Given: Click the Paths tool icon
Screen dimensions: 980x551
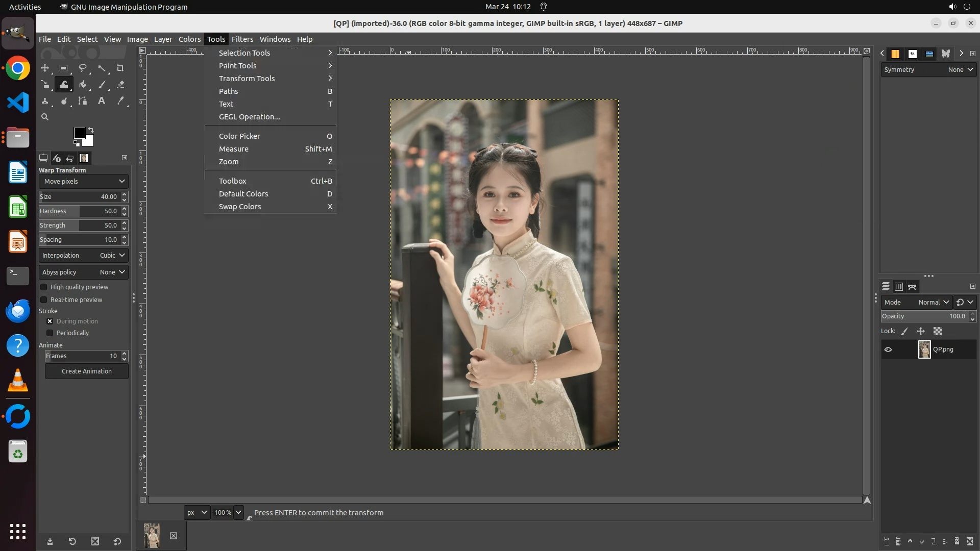Looking at the screenshot, I should pos(83,101).
